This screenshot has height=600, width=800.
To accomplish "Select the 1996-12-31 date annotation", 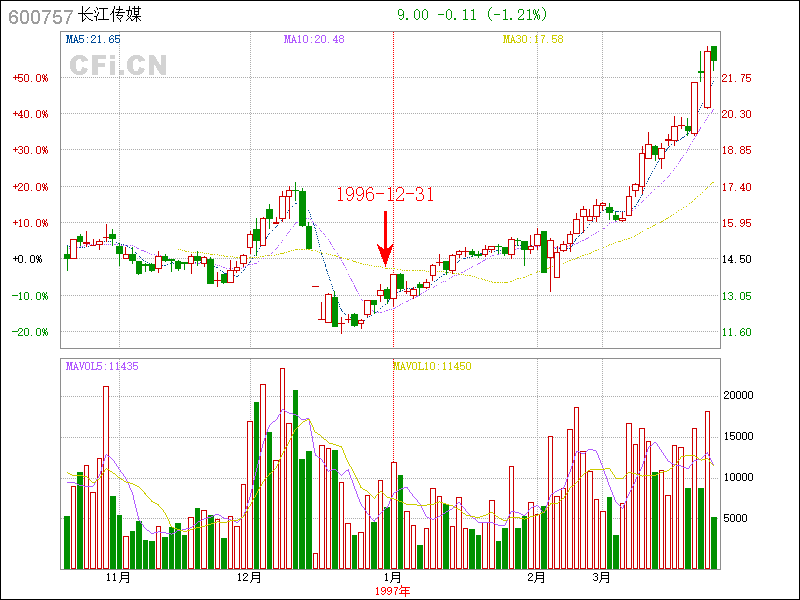I will 384,195.
